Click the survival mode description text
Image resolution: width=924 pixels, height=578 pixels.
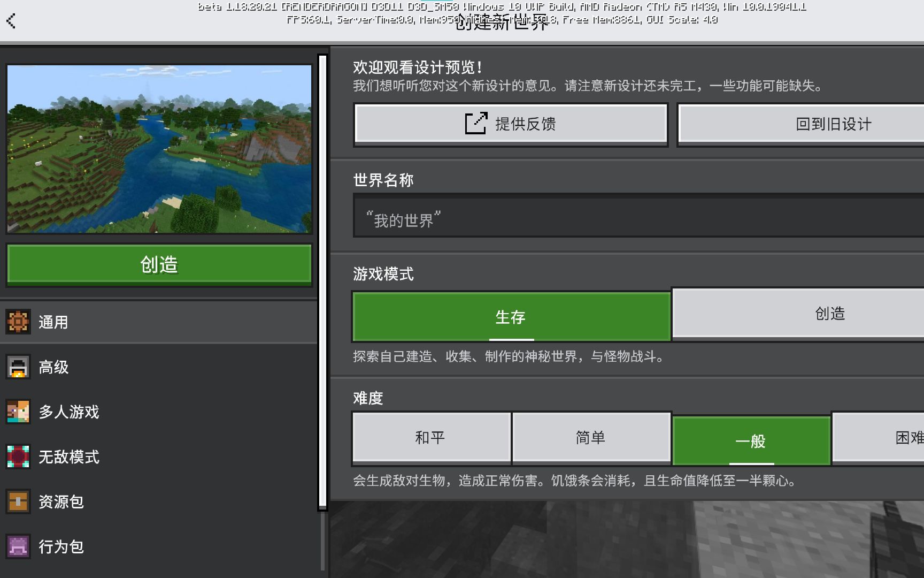click(x=509, y=356)
